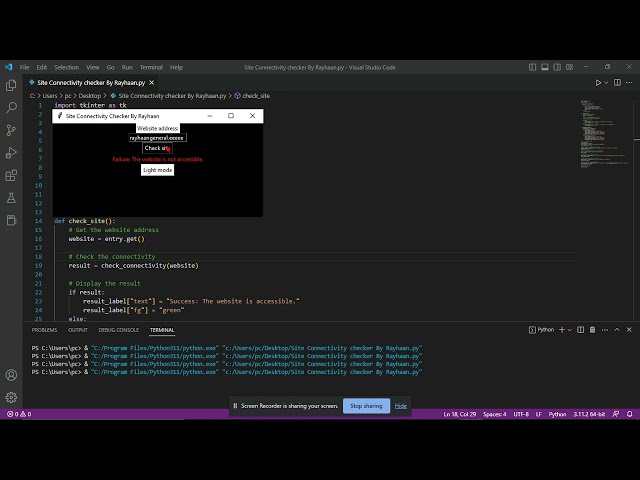The height and width of the screenshot is (480, 640).
Task: Click Spaces: 4 indentation status entry
Action: [x=495, y=414]
